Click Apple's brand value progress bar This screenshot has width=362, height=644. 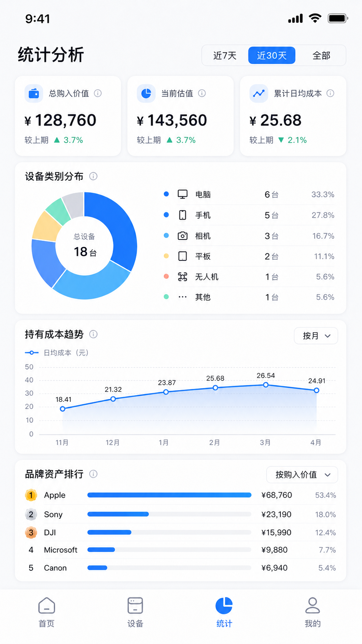(169, 495)
